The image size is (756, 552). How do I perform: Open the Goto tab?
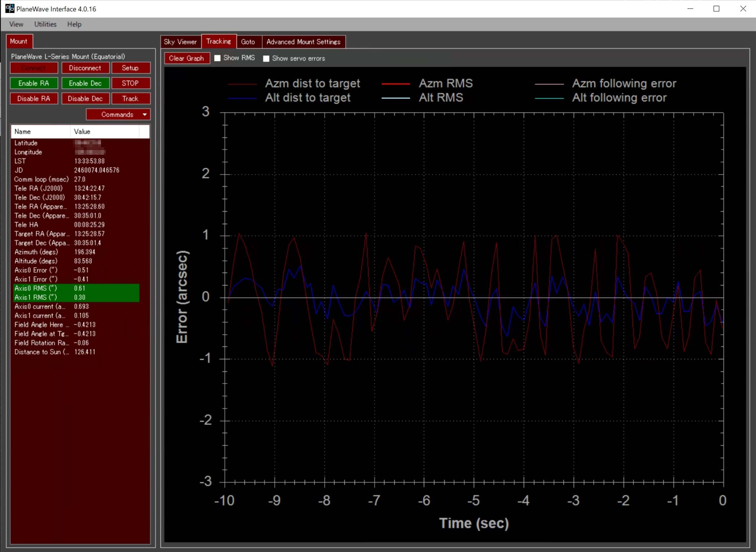[248, 41]
